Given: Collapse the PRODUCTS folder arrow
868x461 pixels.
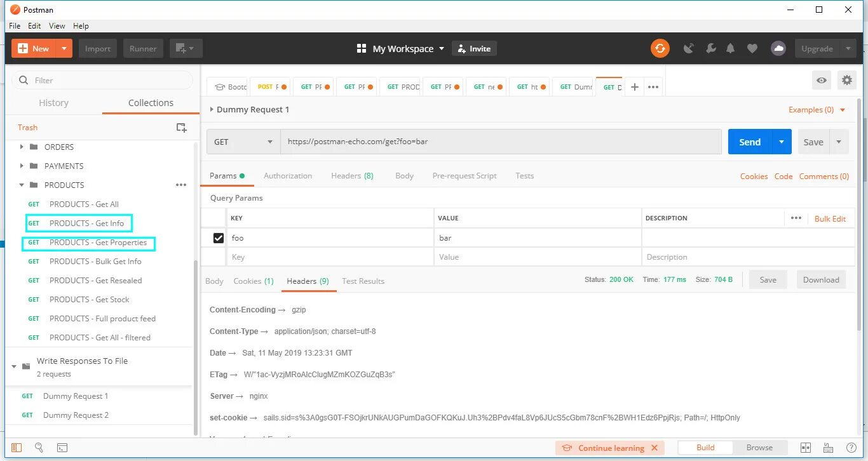Looking at the screenshot, I should (x=22, y=185).
